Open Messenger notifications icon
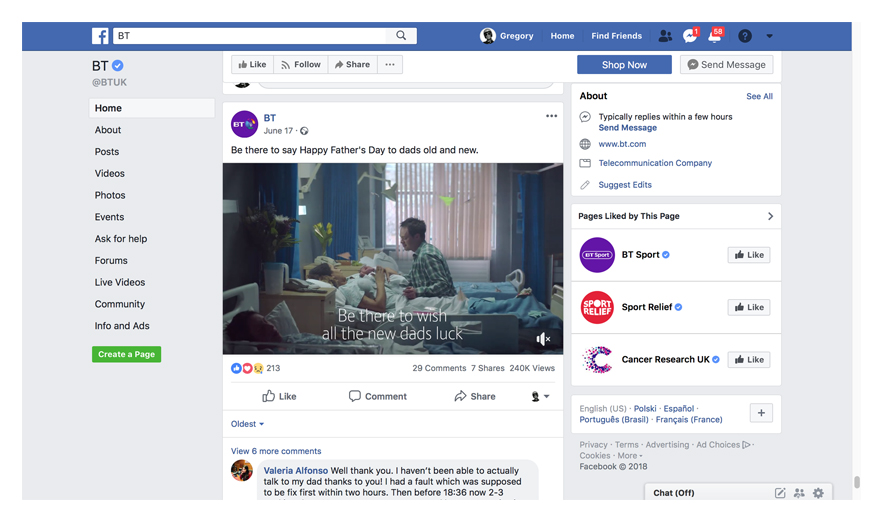The height and width of the screenshot is (524, 879). [x=690, y=36]
